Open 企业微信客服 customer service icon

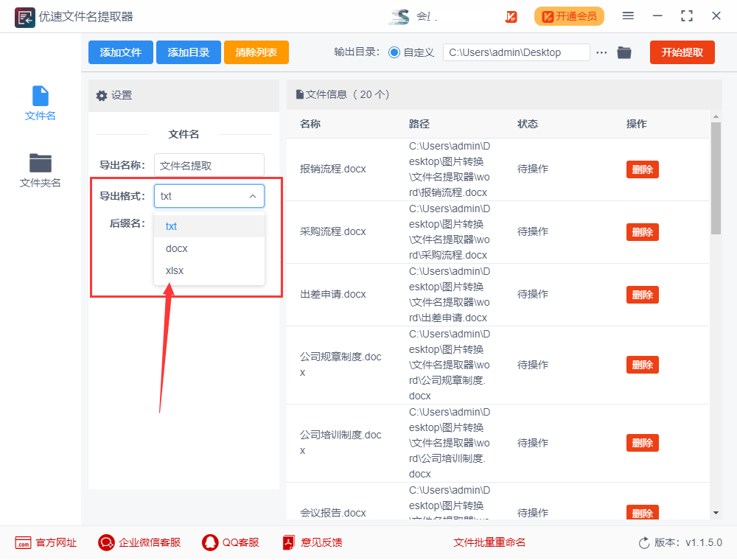click(105, 542)
